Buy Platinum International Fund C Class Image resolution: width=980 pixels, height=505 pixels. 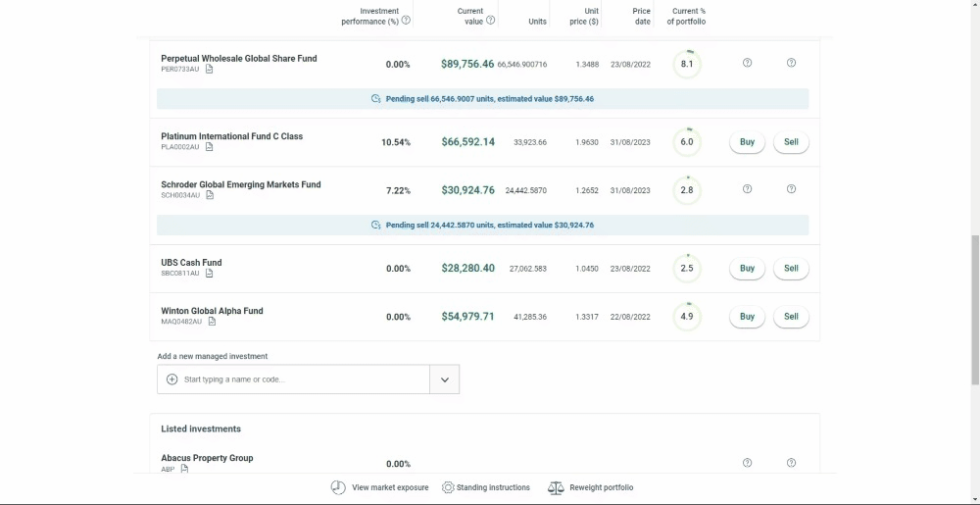[747, 142]
